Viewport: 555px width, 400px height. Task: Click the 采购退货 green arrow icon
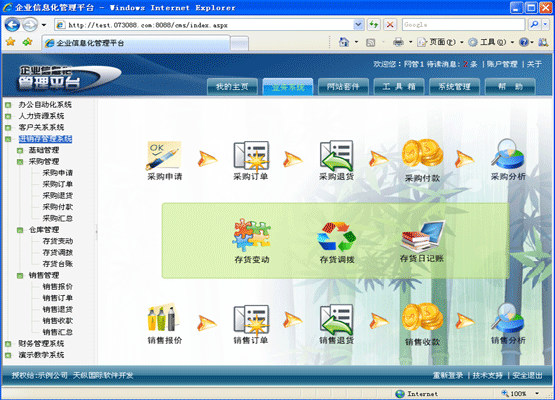[x=337, y=155]
